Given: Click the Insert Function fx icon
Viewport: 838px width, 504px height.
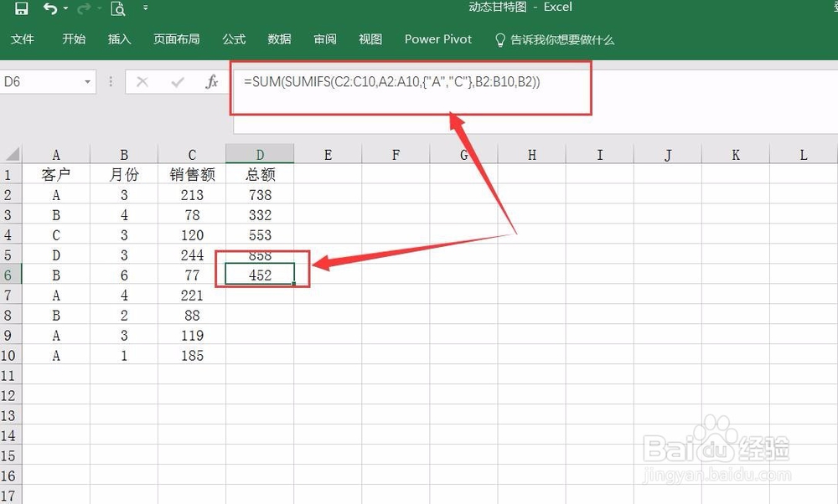Looking at the screenshot, I should tap(211, 81).
